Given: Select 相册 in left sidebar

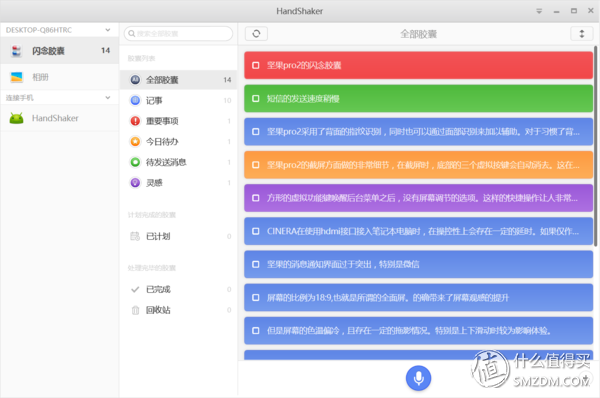Looking at the screenshot, I should (x=59, y=77).
